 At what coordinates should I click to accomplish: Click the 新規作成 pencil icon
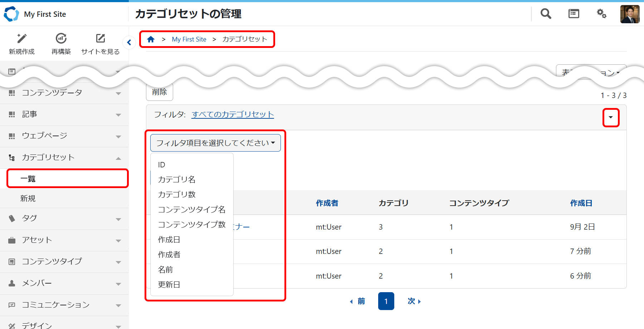[x=22, y=39]
